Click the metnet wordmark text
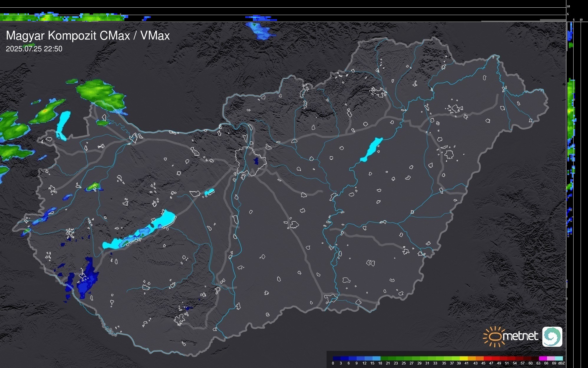 pos(520,336)
